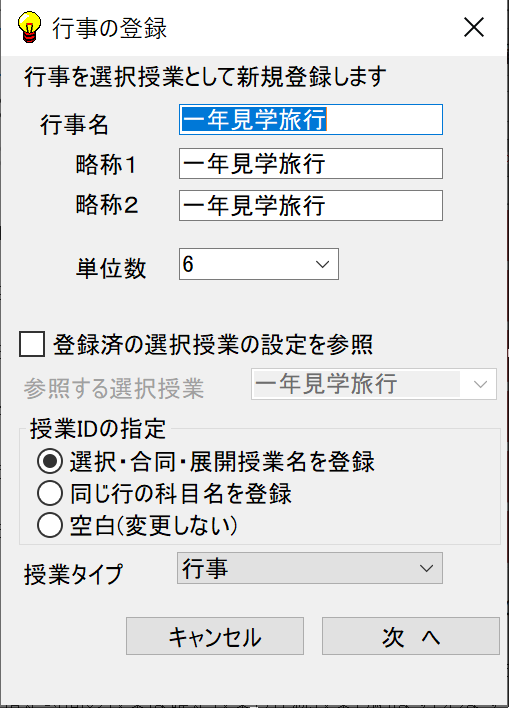This screenshot has width=509, height=708.
Task: Click the lightbulb icon in the title bar
Action: point(29,28)
